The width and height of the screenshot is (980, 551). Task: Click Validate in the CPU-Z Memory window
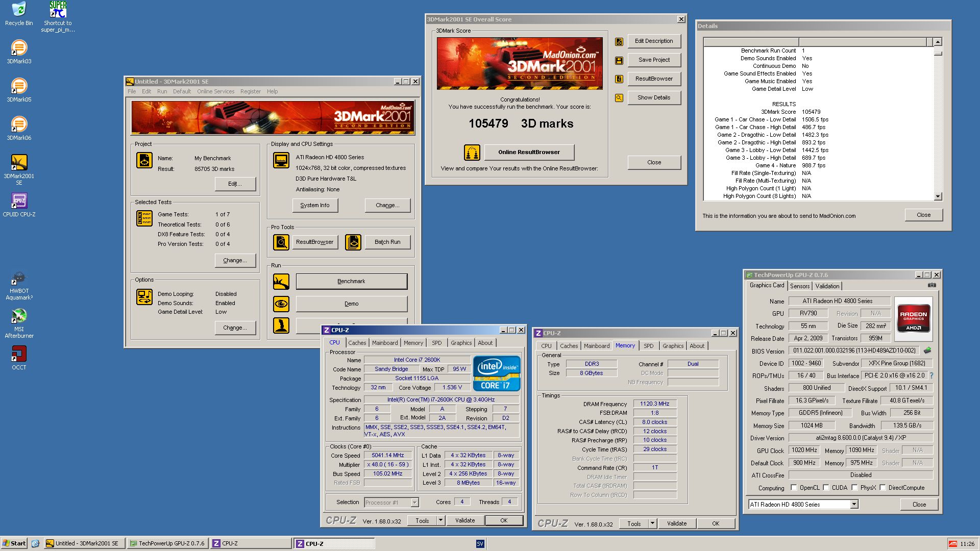[676, 523]
